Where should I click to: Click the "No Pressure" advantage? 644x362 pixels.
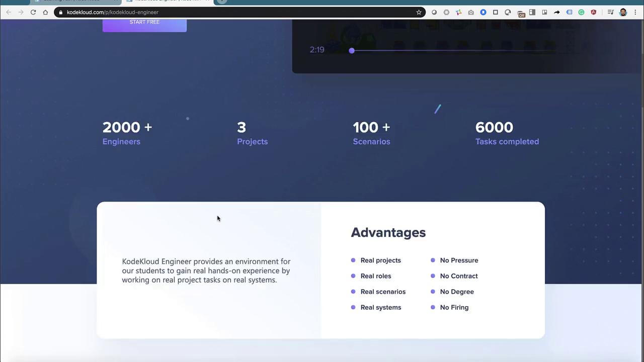(x=459, y=260)
